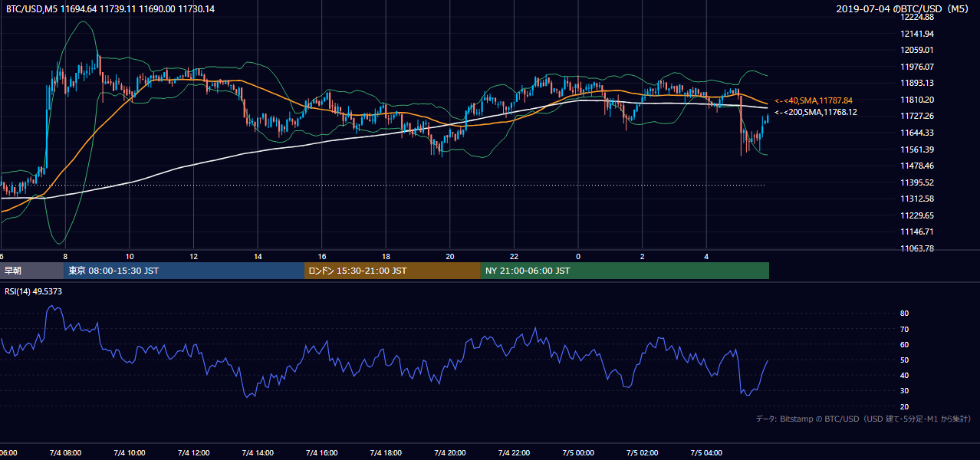Click the 2019-07-04 のBTC/USD (M5) header
Image resolution: width=980 pixels, height=460 pixels.
click(904, 8)
